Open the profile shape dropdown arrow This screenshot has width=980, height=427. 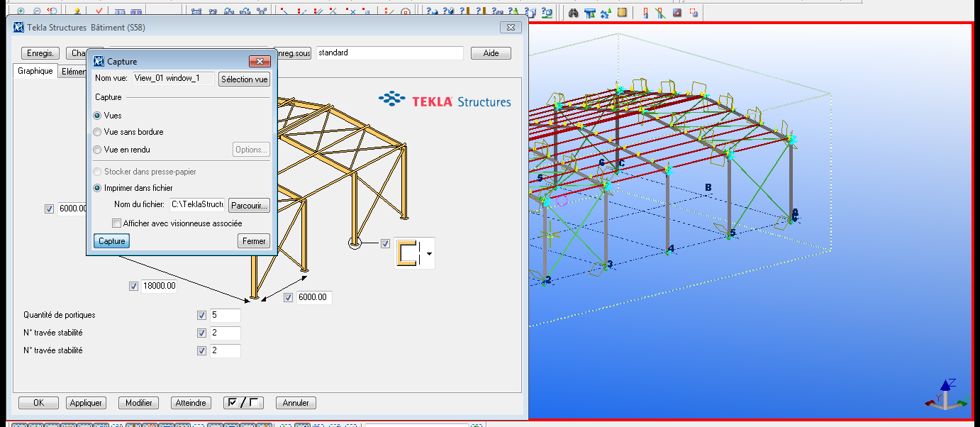point(428,253)
